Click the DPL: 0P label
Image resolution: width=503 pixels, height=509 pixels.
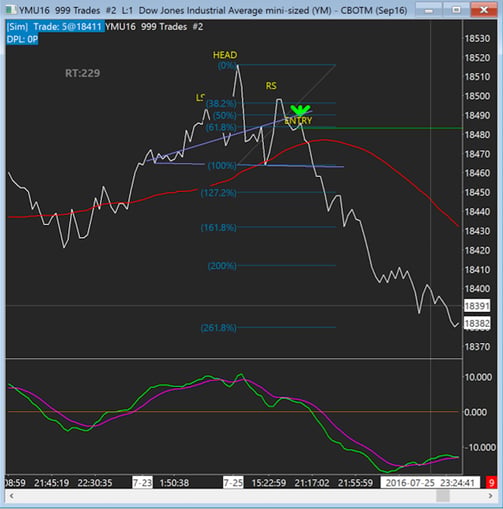[22, 39]
